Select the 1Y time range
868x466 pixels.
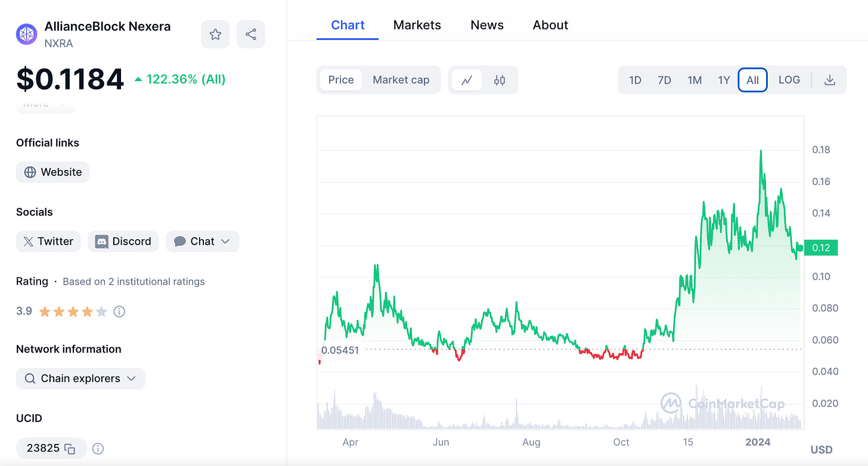[x=724, y=80]
